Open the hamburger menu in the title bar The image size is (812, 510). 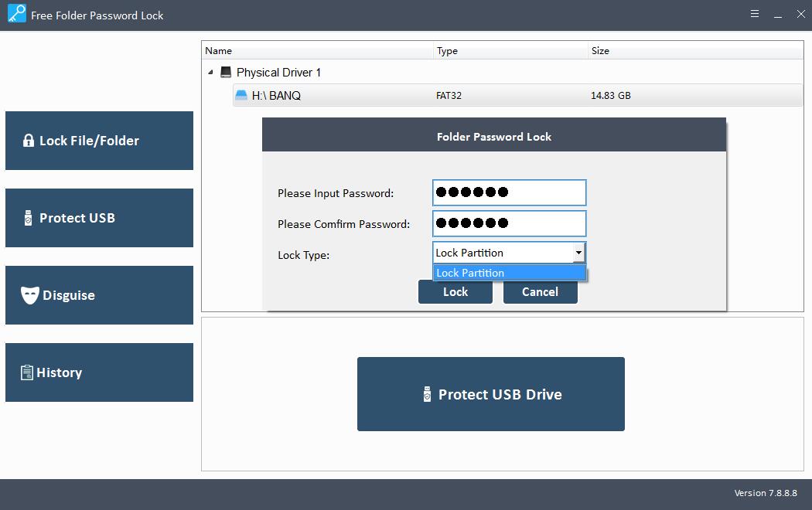click(x=754, y=14)
